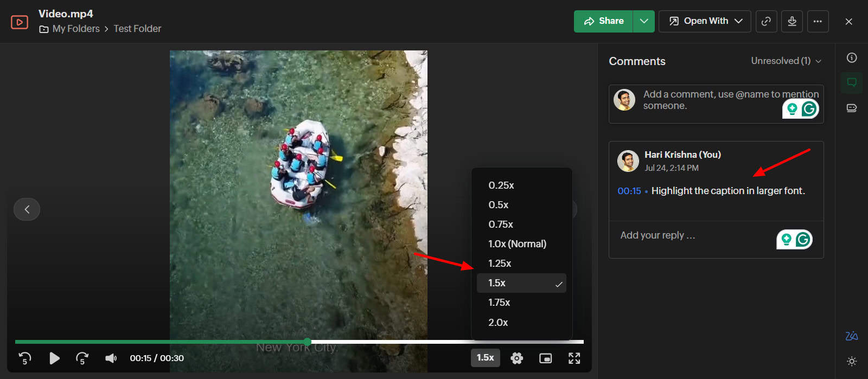Expand the Unresolved (1) comments filter
The height and width of the screenshot is (379, 868).
pos(786,61)
